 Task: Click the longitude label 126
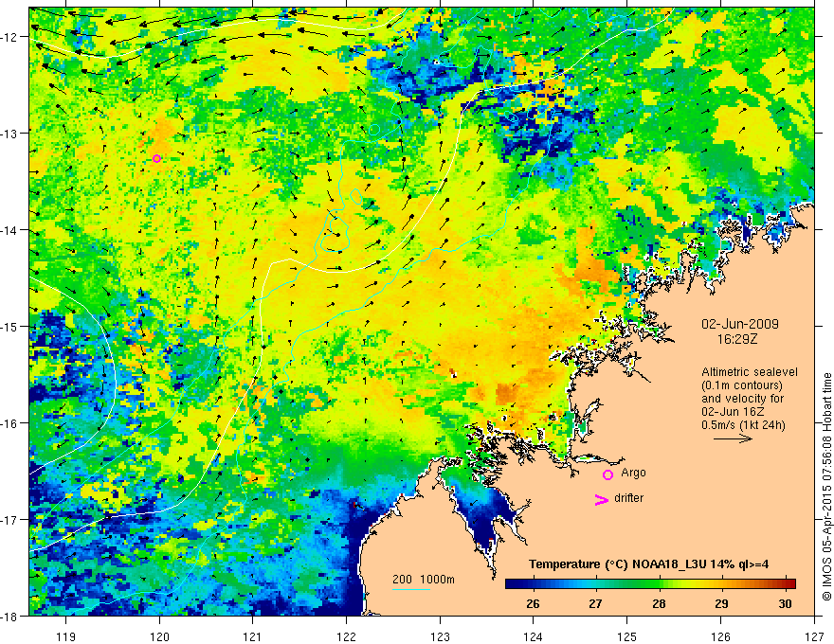click(720, 636)
